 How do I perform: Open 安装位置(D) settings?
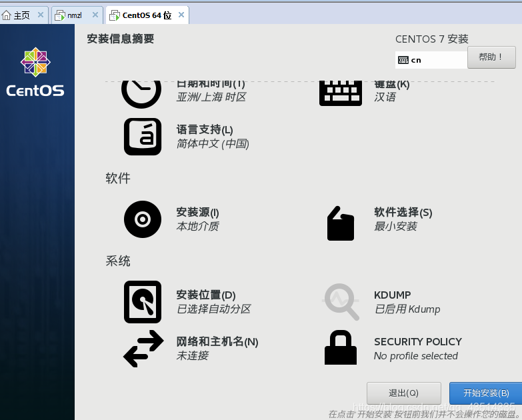click(x=206, y=295)
